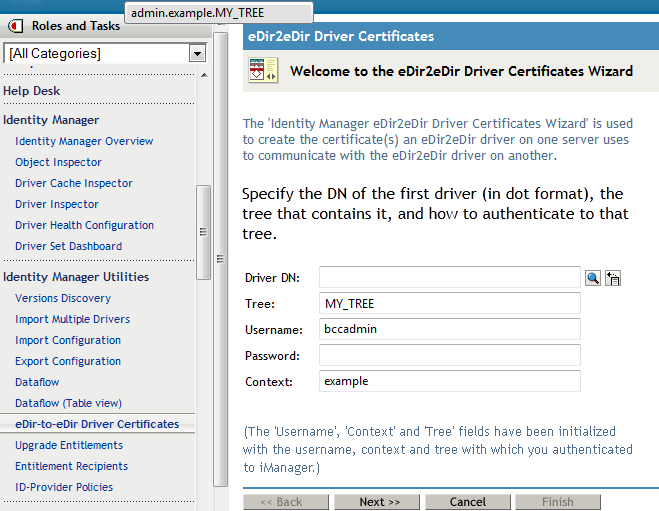659x511 pixels.
Task: Click the wizard certificate icon beside Welcome
Action: click(x=263, y=71)
